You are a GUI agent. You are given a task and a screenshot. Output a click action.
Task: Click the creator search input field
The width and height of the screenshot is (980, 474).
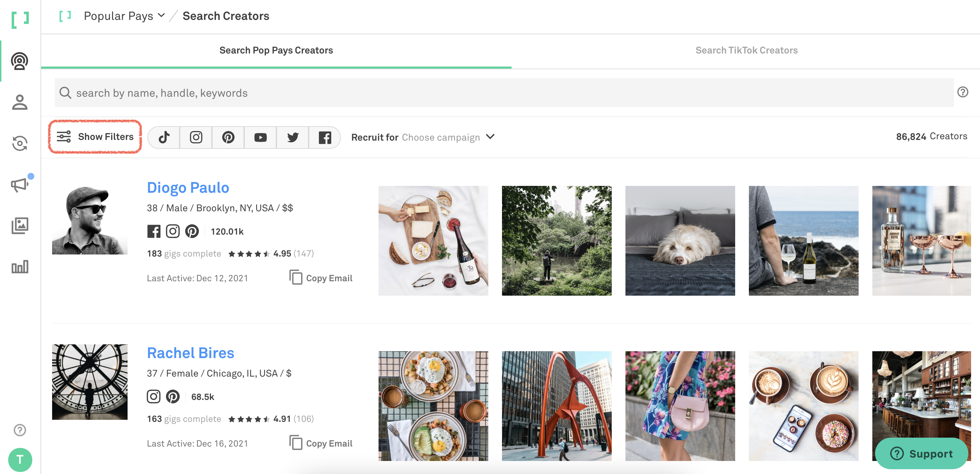[504, 93]
